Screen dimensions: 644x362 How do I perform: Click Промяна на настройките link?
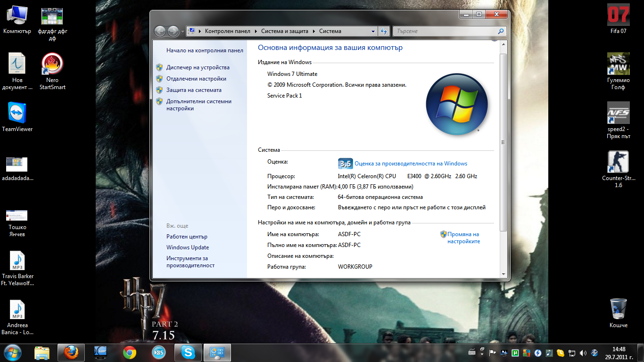coord(463,238)
